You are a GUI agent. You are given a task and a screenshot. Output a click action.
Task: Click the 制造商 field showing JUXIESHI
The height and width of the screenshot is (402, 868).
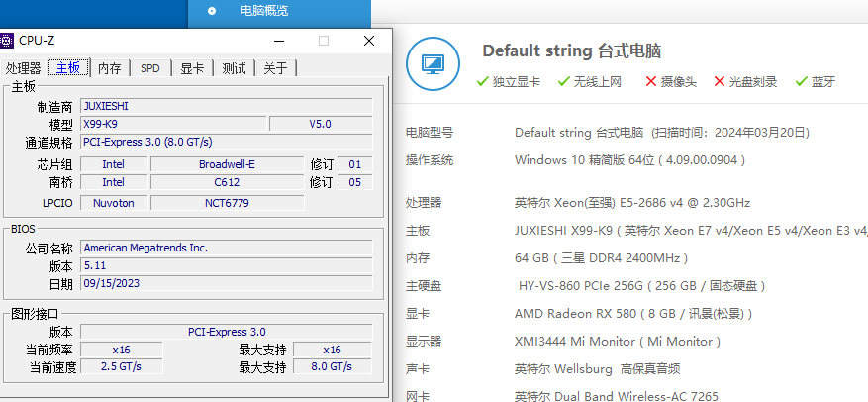pos(227,106)
